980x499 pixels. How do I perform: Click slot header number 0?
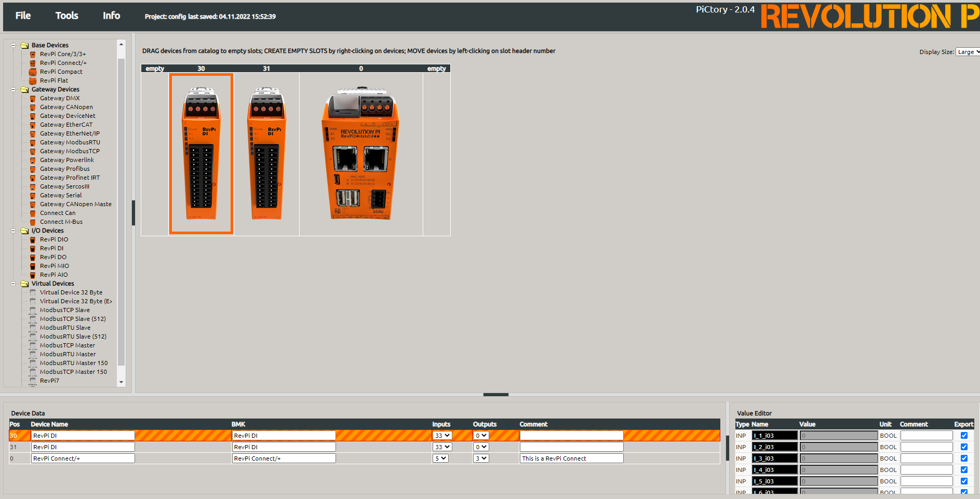[x=361, y=69]
